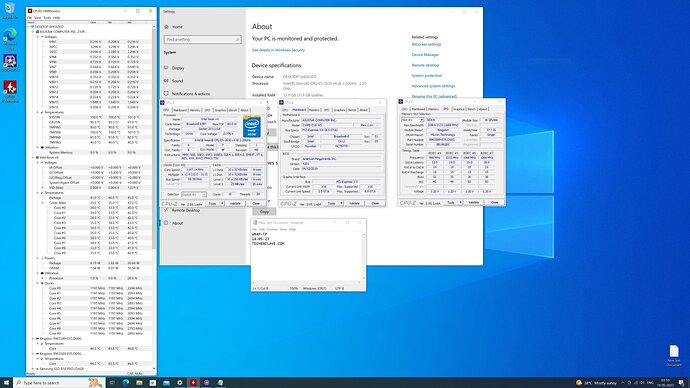This screenshot has height=388, width=690.
Task: Open File Explorer from the taskbar
Action: click(139, 383)
